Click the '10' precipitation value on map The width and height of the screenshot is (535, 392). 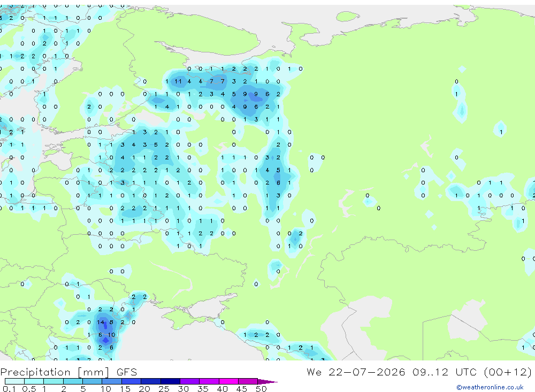click(112, 335)
